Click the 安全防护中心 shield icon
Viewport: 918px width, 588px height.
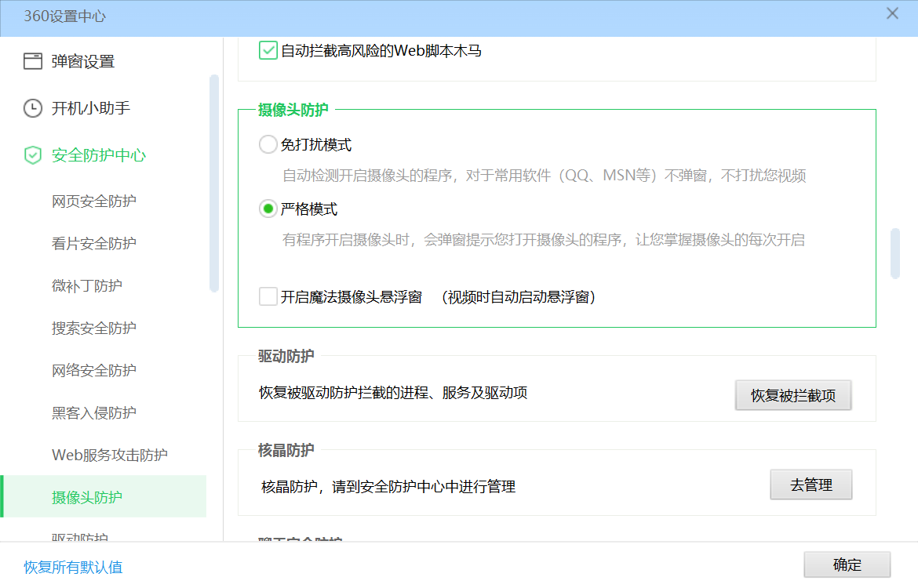click(x=33, y=155)
